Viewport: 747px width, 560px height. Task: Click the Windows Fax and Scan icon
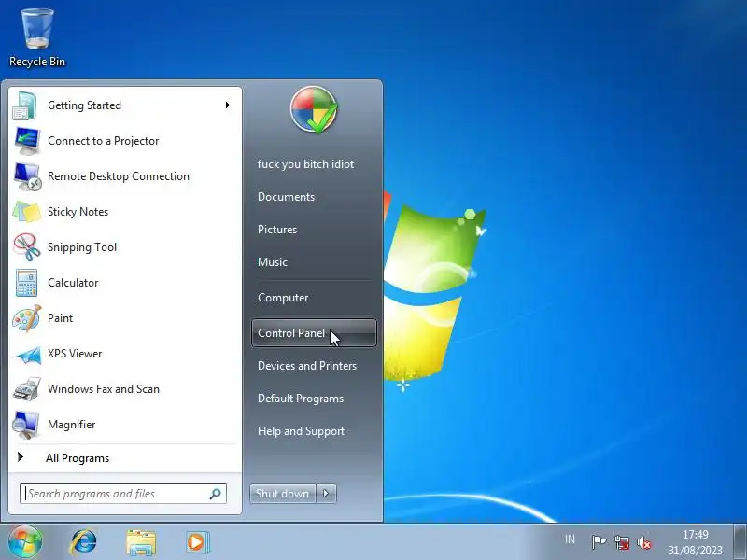[27, 389]
